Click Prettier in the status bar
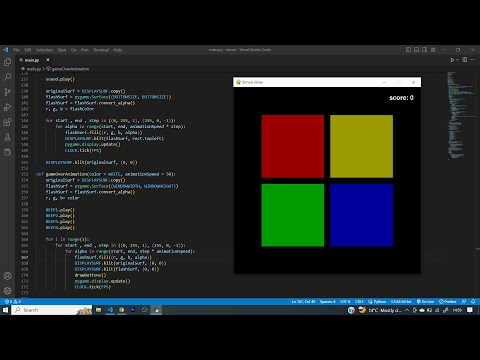 [x=448, y=301]
